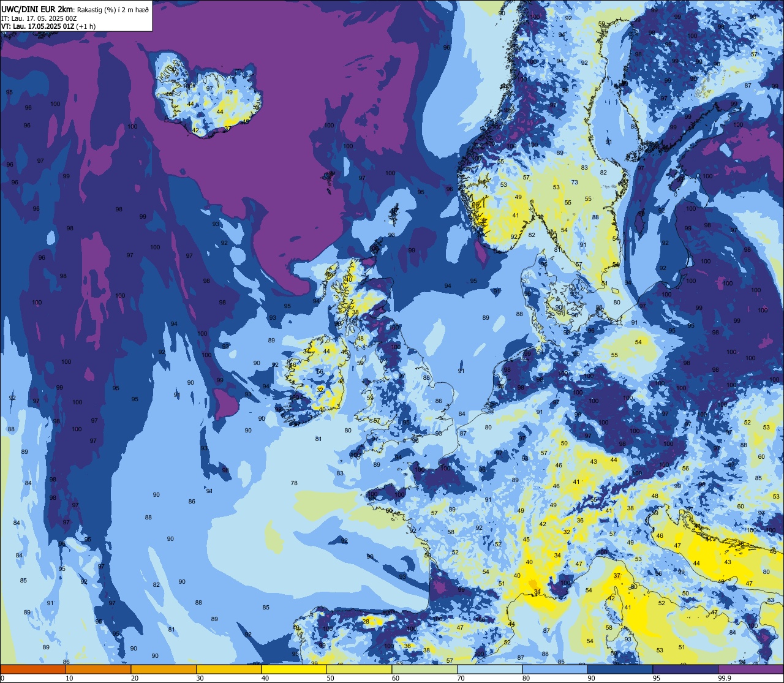The height and width of the screenshot is (683, 784).
Task: Click the purple legend swatch above 99.9
Action: point(750,669)
